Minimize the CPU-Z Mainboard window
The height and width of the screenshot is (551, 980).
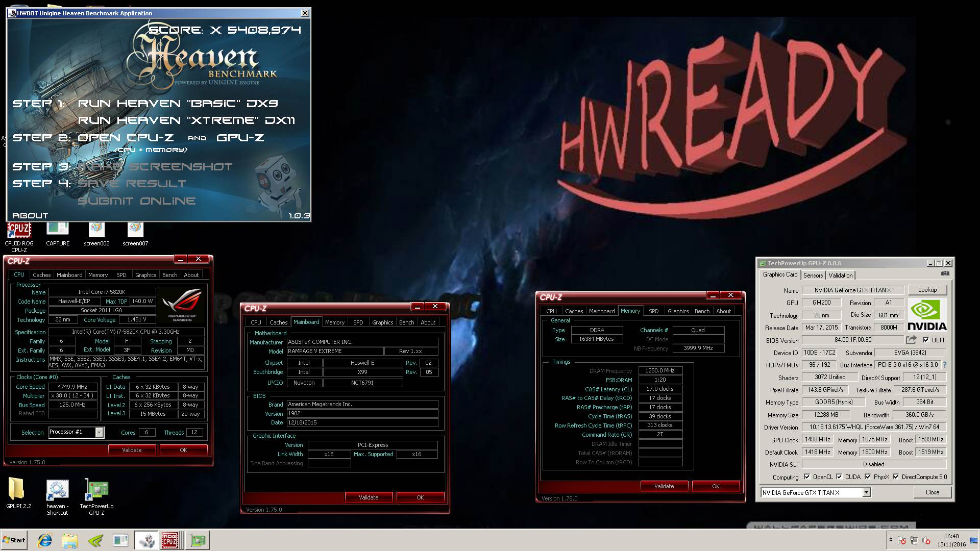[418, 307]
